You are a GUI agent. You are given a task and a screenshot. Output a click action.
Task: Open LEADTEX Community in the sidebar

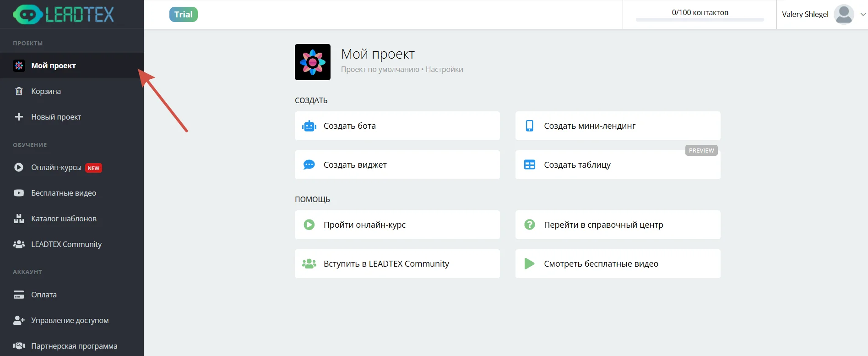coord(72,244)
